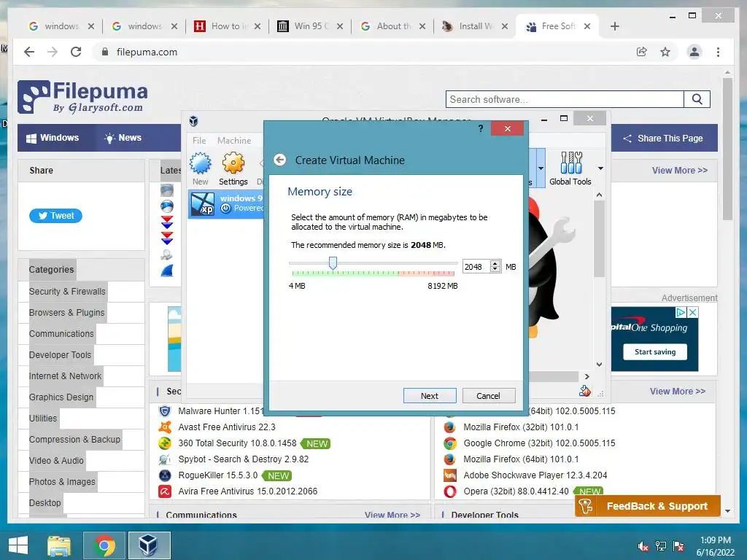Open the Developer Tools category link
Viewport: 747px width, 560px height.
click(60, 355)
